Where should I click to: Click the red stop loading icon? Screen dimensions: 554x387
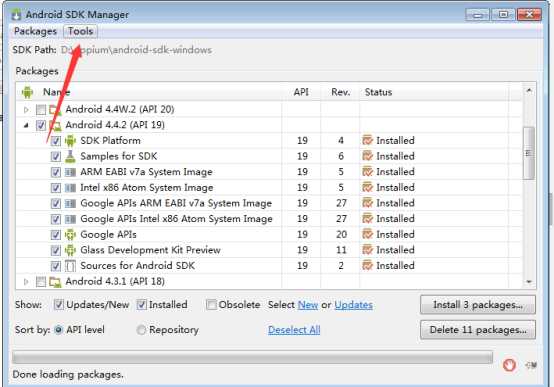pos(509,365)
